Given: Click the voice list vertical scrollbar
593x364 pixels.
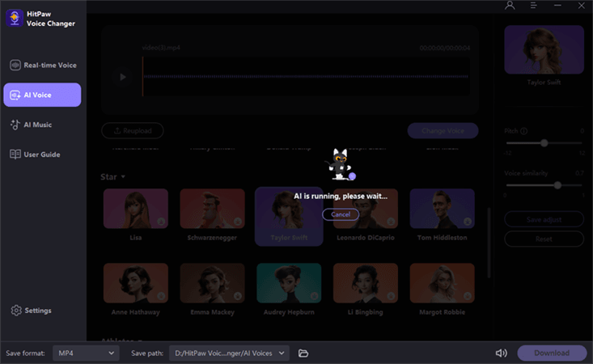Looking at the screenshot, I should (489, 243).
